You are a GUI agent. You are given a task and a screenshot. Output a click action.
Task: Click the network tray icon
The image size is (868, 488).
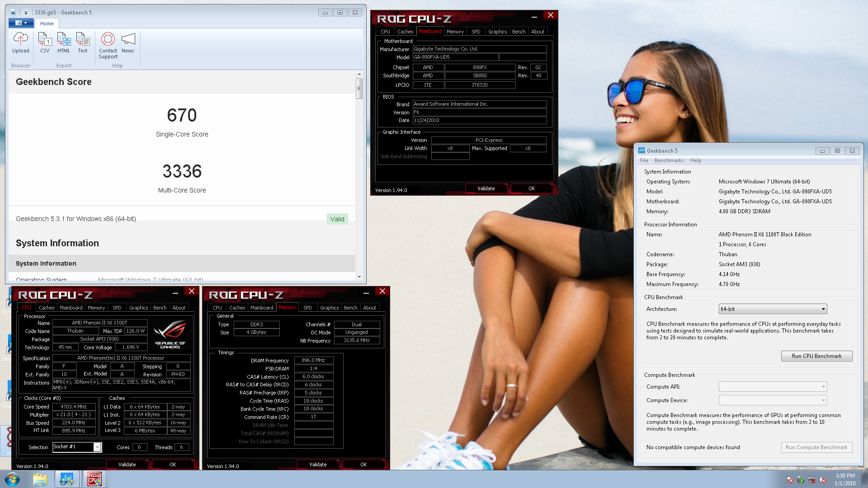[811, 480]
